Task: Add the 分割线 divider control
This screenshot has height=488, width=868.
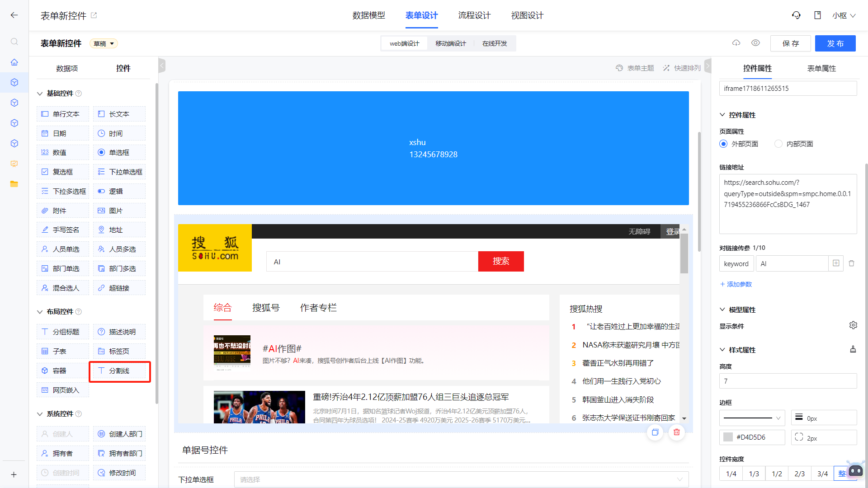Action: pos(119,371)
